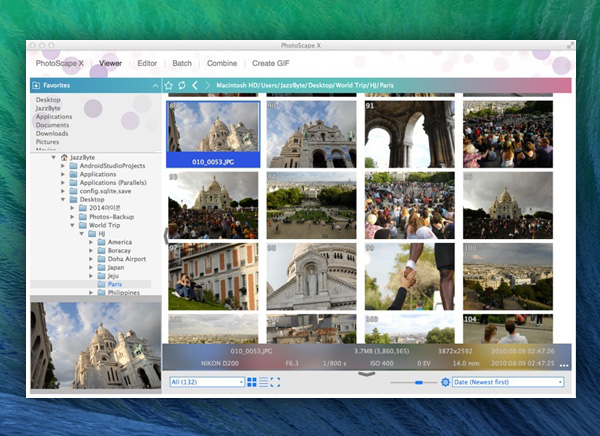Viewport: 600px width, 436px height.
Task: Select the Philippines folder
Action: click(124, 292)
